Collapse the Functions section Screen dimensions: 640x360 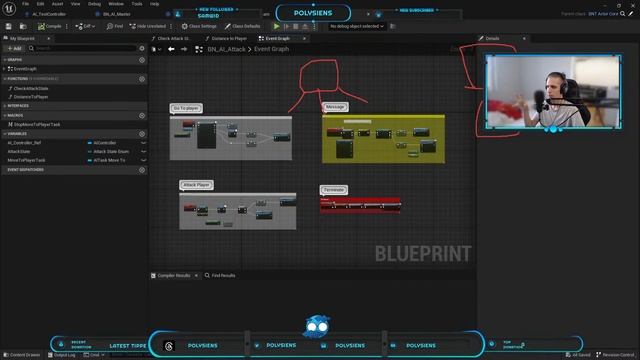[5, 78]
